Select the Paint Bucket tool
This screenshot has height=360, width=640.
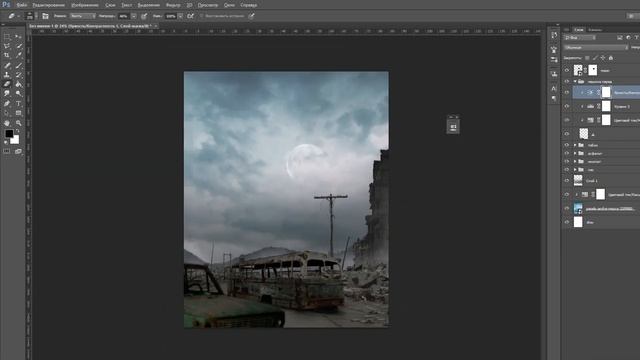click(x=18, y=84)
